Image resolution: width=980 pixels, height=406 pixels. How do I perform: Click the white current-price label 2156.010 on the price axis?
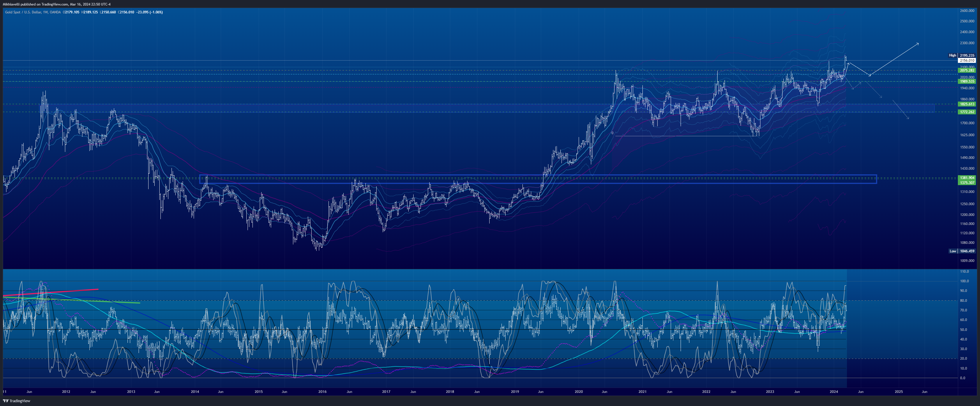coord(967,61)
